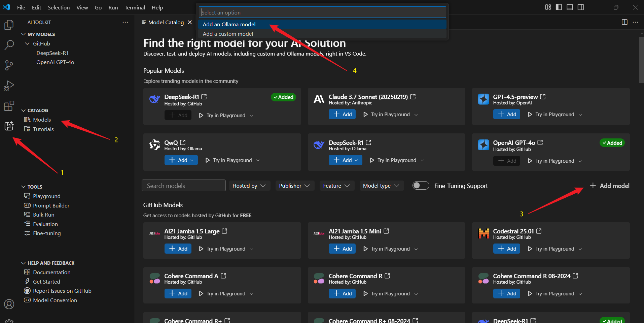Image resolution: width=644 pixels, height=323 pixels.
Task: Select Add an Ollama model option
Action: click(322, 24)
